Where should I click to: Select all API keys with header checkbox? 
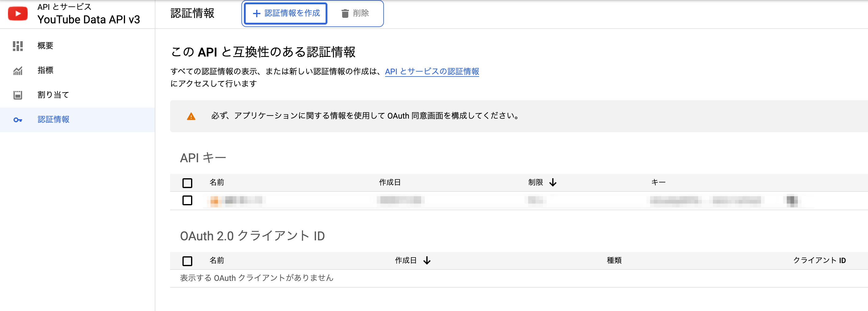click(187, 183)
